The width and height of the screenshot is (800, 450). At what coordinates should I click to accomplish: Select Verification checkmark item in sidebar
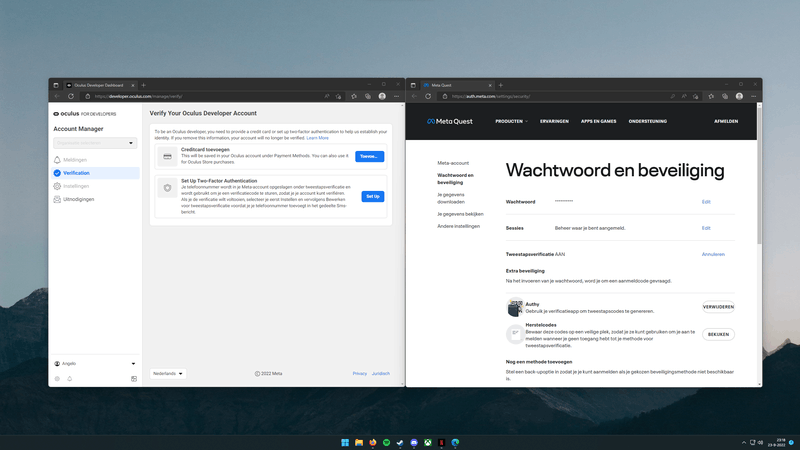[x=95, y=173]
